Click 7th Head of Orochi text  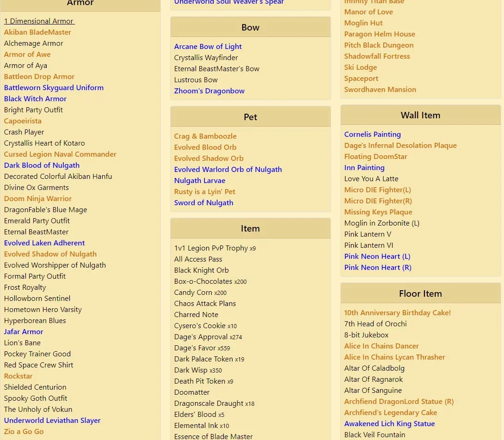click(375, 324)
